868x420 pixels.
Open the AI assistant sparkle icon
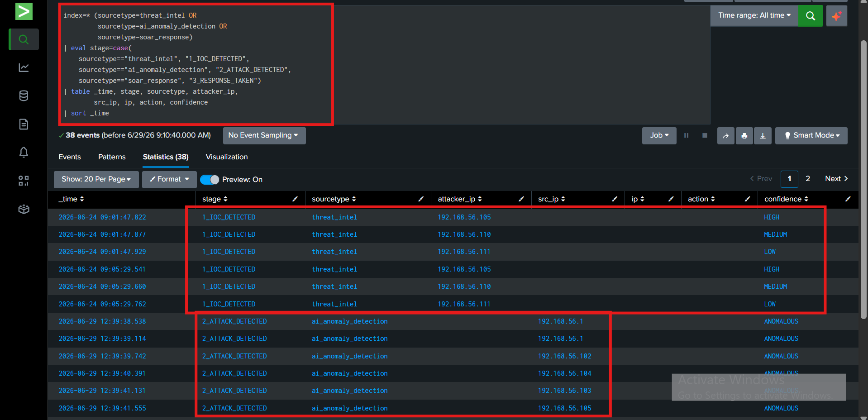pos(836,16)
